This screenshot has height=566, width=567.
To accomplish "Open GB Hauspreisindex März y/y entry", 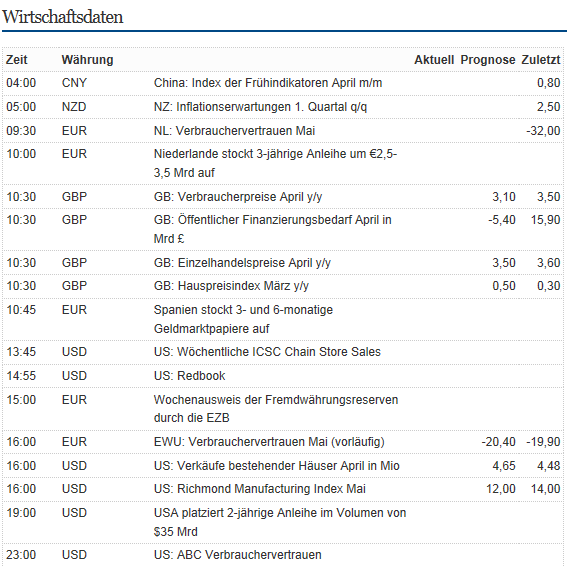I will [x=231, y=286].
